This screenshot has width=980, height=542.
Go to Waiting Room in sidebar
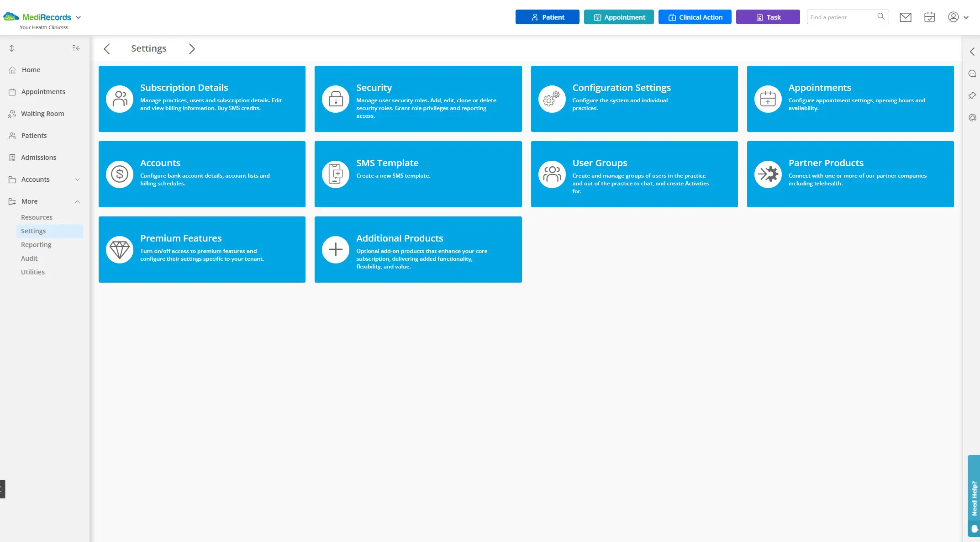pos(42,114)
